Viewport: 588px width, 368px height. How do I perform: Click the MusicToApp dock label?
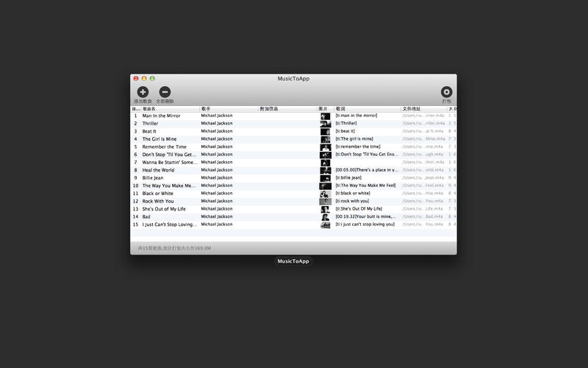(x=293, y=261)
